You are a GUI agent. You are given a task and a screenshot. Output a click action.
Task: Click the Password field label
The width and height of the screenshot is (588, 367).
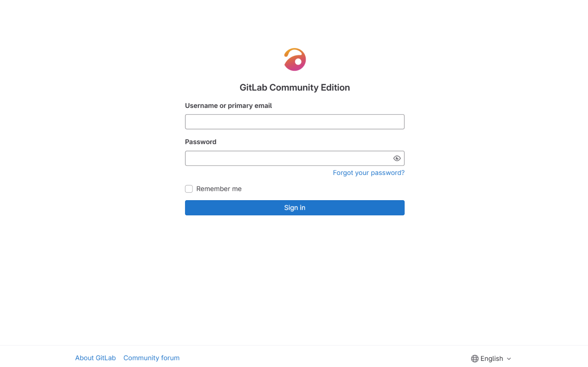pos(201,142)
